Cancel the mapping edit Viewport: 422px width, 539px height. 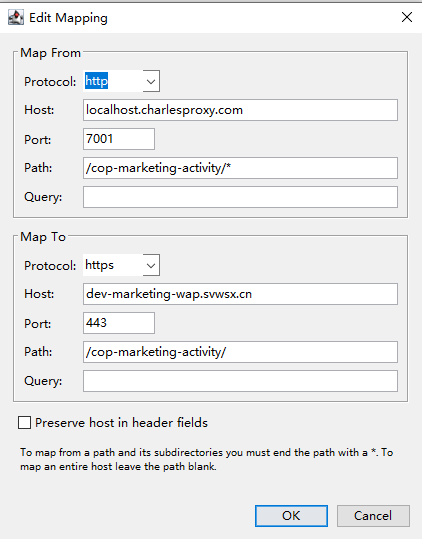(373, 516)
